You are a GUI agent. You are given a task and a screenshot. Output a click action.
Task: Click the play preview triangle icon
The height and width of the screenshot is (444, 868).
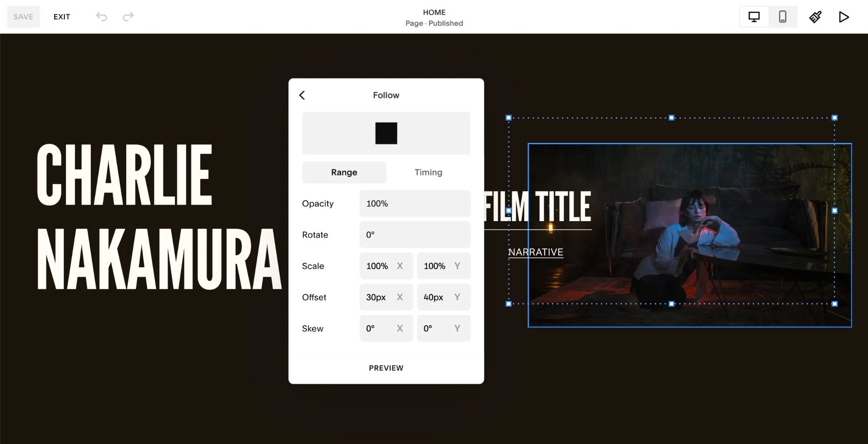[x=844, y=17]
